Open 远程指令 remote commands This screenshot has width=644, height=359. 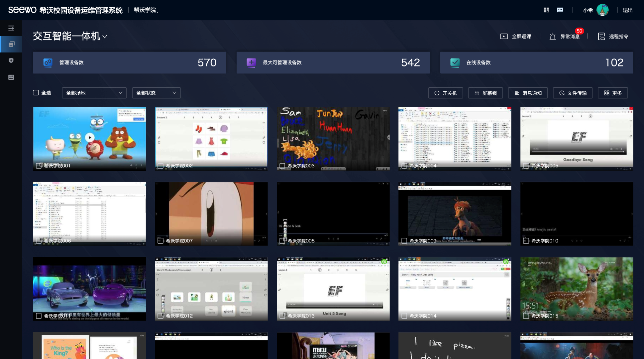[x=613, y=37]
